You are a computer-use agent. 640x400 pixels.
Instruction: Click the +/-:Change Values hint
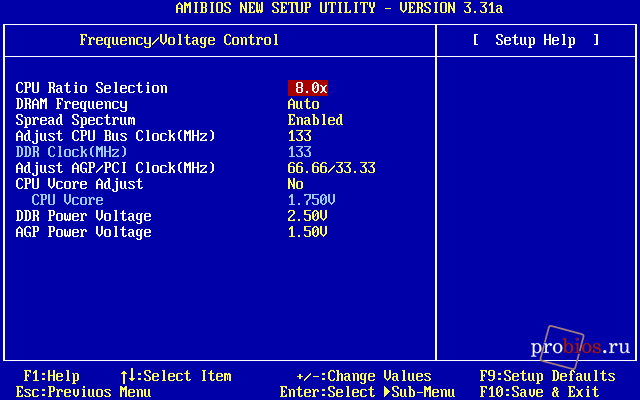(x=364, y=376)
